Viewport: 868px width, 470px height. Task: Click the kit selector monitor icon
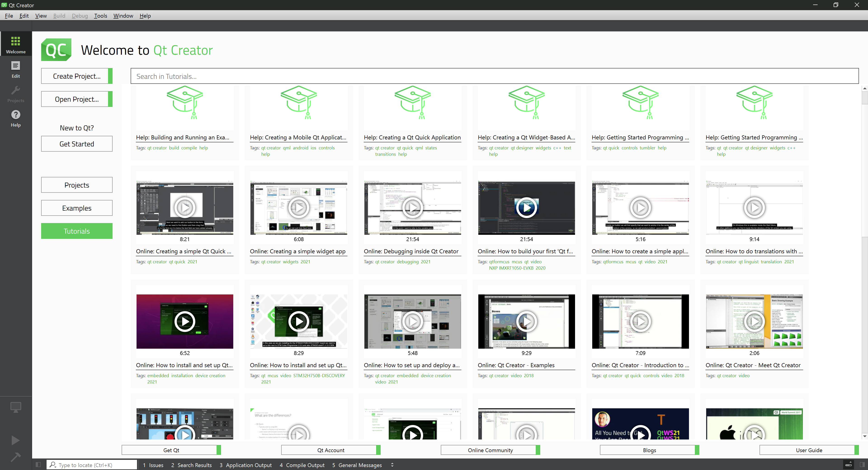click(x=16, y=407)
